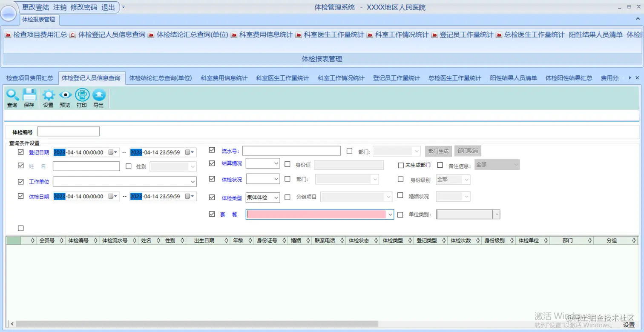Screen dimensions: 644x332
Task: Expand the pink 套餐 dropdown
Action: (391, 215)
